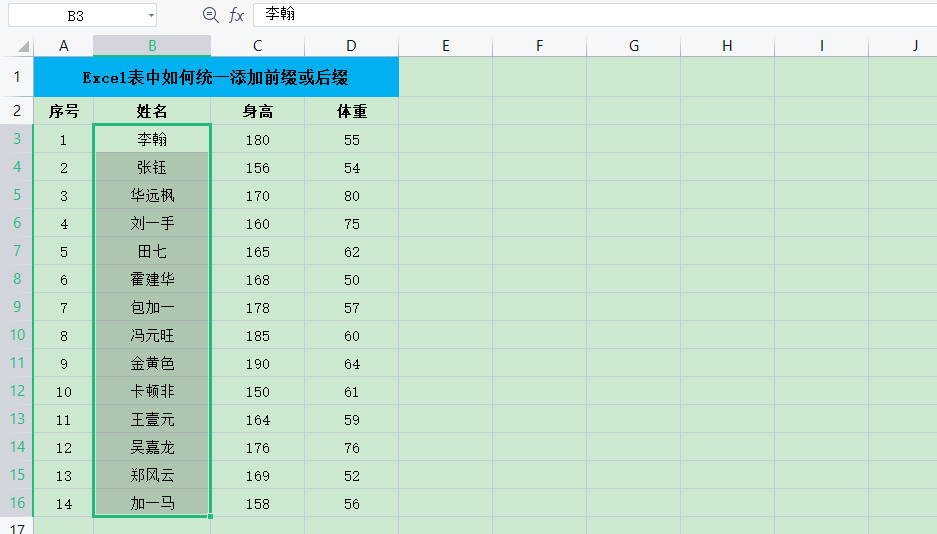
Task: Select column H header
Action: pos(727,46)
